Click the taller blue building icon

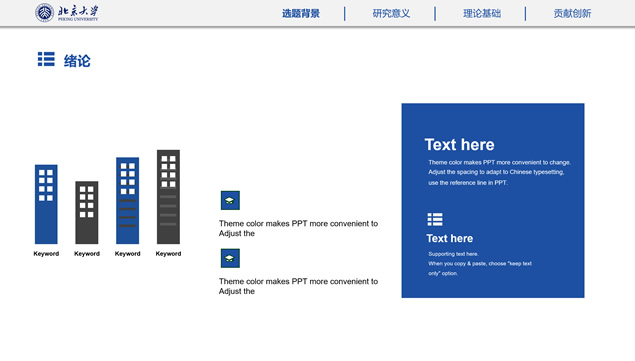(128, 201)
